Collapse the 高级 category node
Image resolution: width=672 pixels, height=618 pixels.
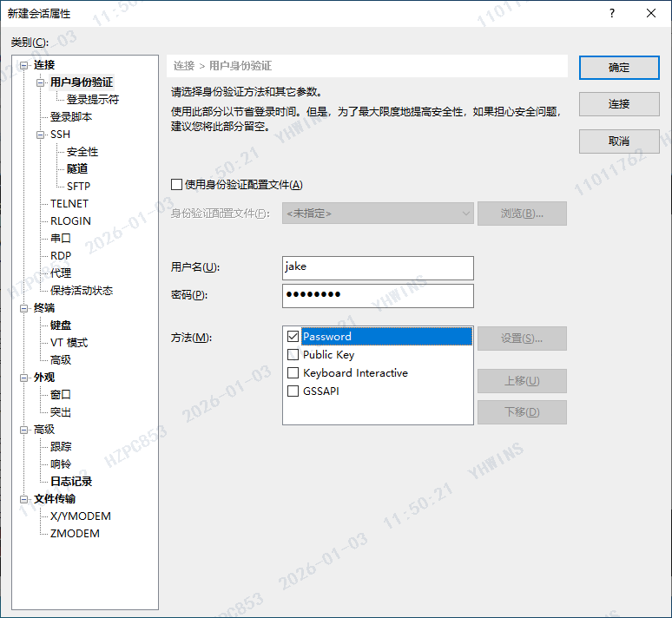pos(24,430)
